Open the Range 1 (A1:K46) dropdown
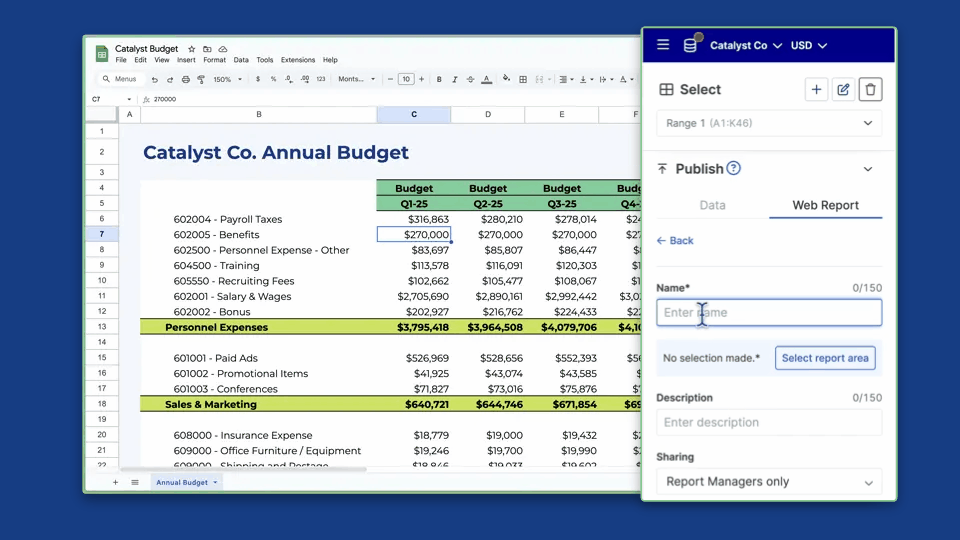 pos(769,123)
